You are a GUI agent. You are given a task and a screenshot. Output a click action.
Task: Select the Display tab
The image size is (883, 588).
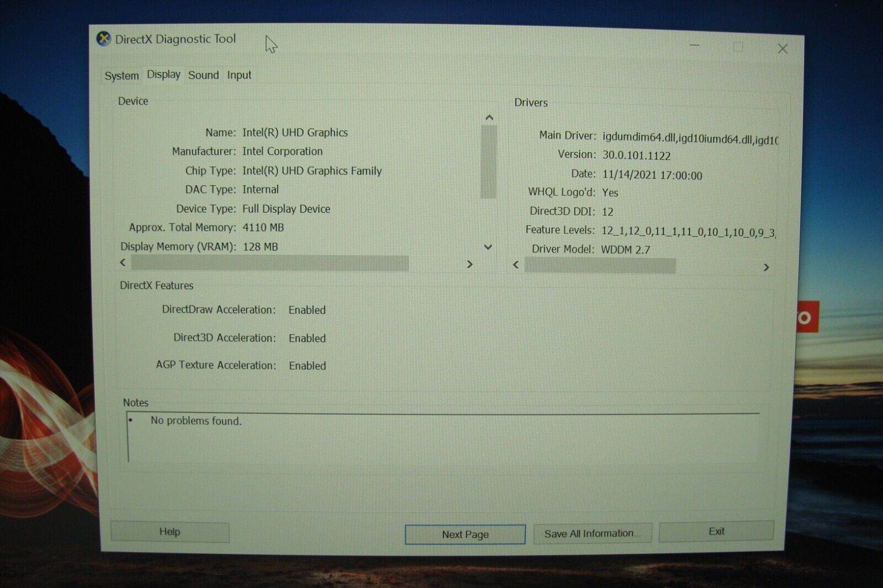point(163,74)
